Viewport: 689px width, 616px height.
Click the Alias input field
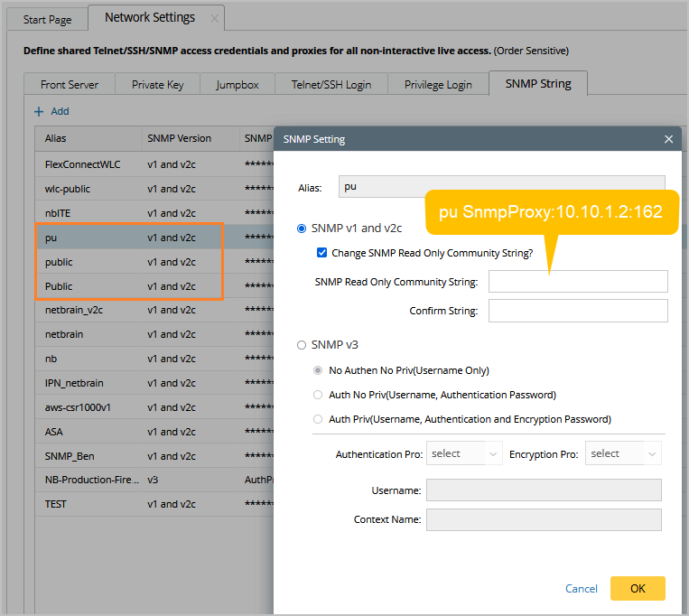(501, 187)
